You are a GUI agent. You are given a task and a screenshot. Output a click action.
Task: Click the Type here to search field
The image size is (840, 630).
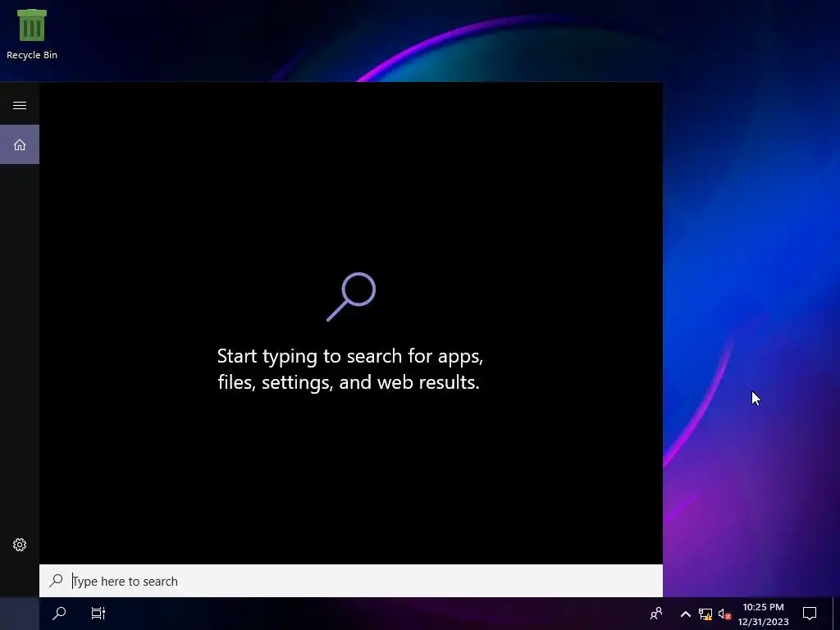(351, 581)
